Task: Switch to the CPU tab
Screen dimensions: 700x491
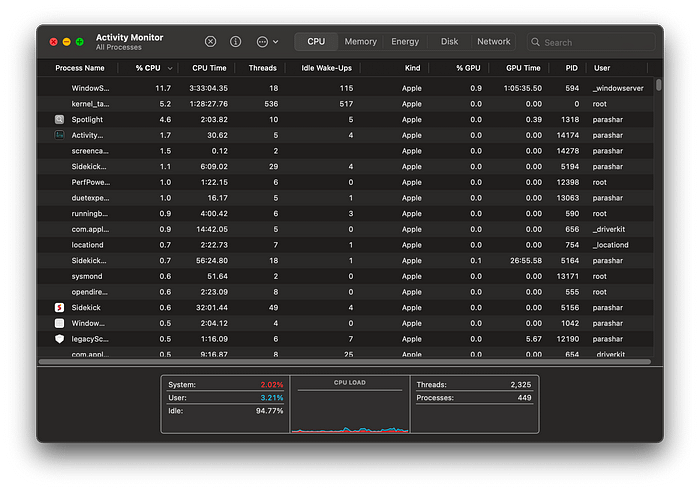Action: coord(316,42)
